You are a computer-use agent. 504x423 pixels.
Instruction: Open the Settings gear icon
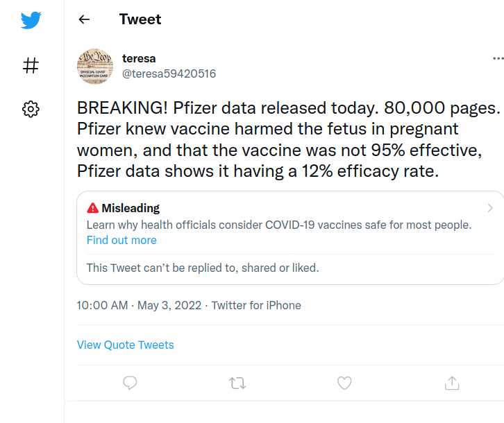point(31,109)
